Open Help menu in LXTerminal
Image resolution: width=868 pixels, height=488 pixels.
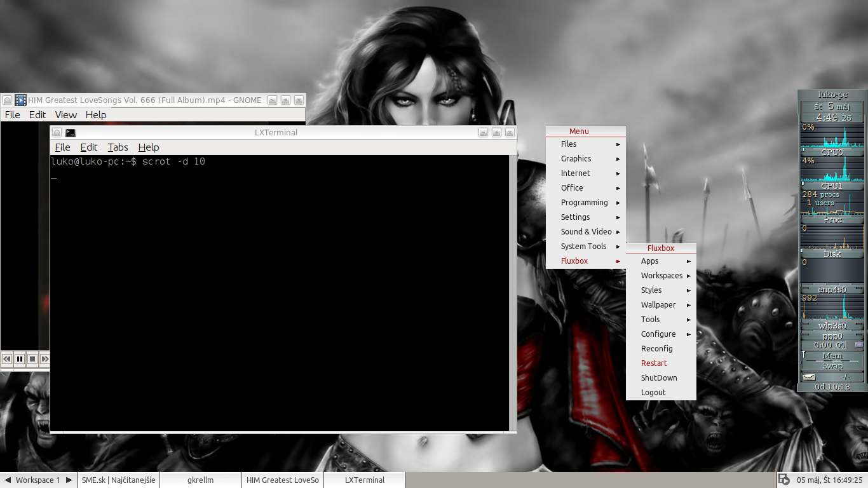click(149, 147)
